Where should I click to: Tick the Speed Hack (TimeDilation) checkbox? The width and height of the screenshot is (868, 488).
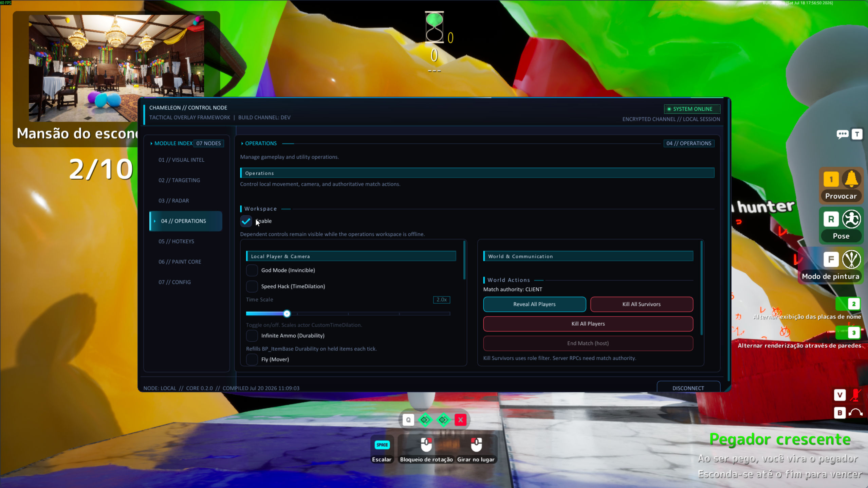click(x=252, y=286)
